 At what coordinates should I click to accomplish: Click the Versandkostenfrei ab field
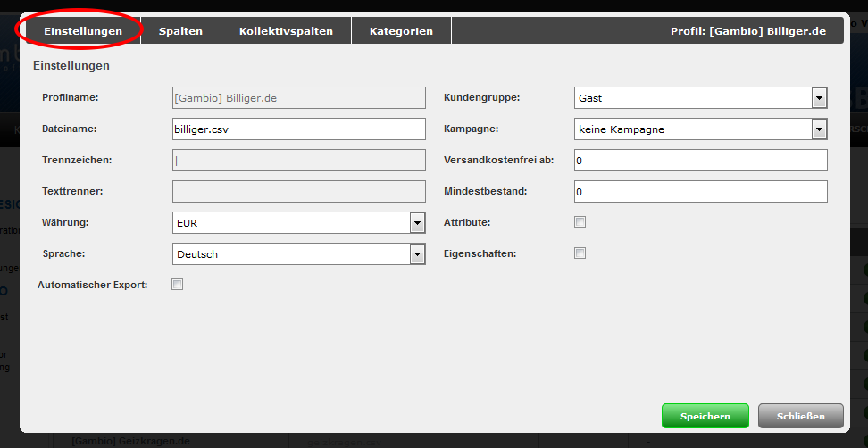(x=700, y=161)
